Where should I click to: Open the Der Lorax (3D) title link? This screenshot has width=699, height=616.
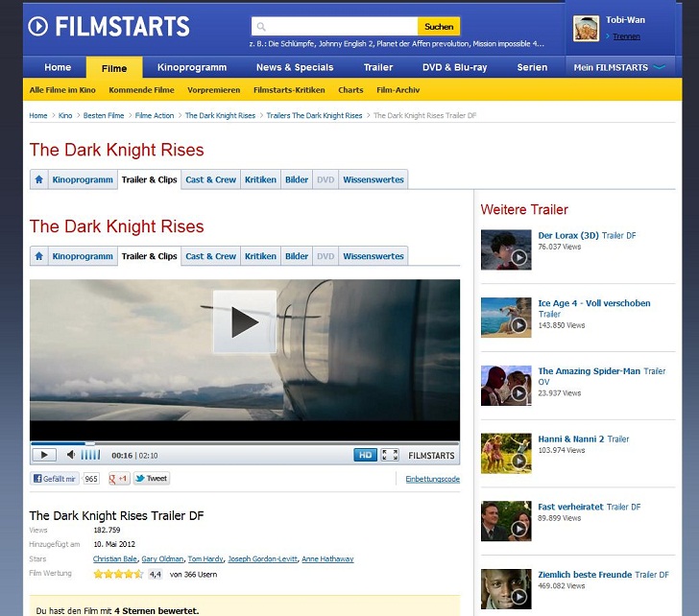pos(568,235)
